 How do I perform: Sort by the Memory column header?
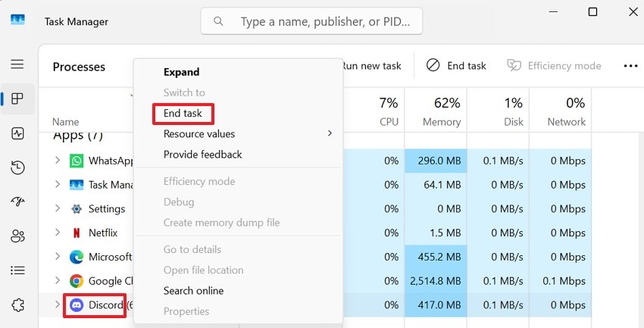(436, 110)
